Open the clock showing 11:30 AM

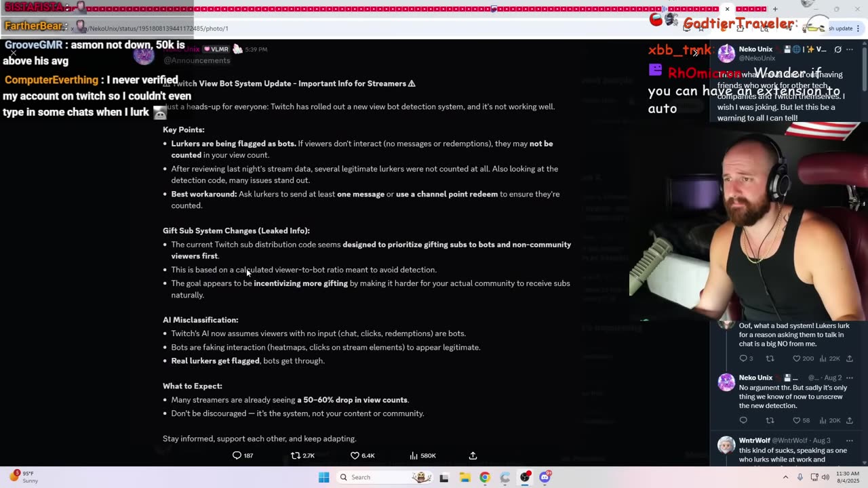(848, 477)
